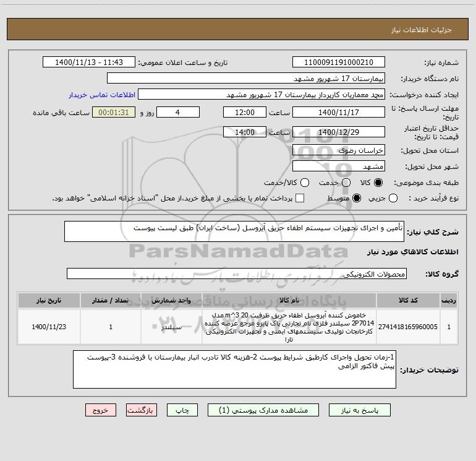Screen dimensions: 476x461
Task: Click product code 2741418165960005 cell
Action: click(408, 327)
